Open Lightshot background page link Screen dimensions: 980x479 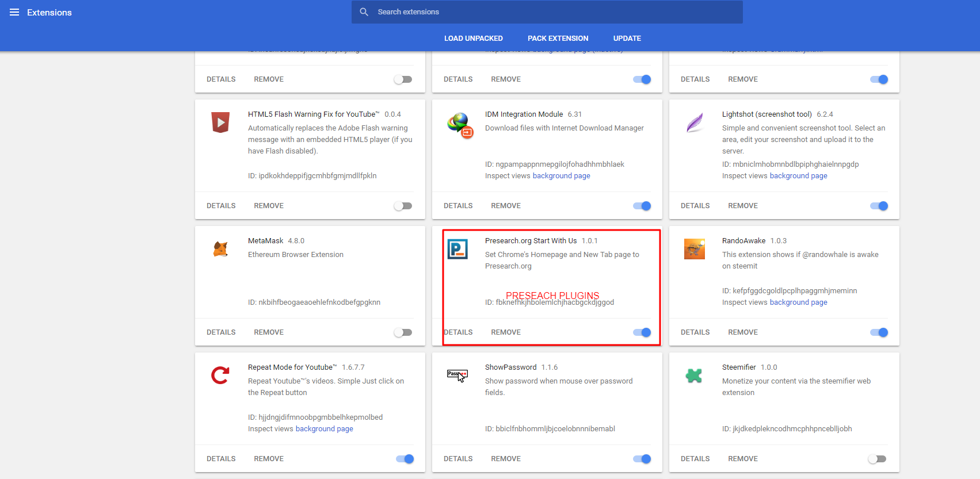coord(799,176)
